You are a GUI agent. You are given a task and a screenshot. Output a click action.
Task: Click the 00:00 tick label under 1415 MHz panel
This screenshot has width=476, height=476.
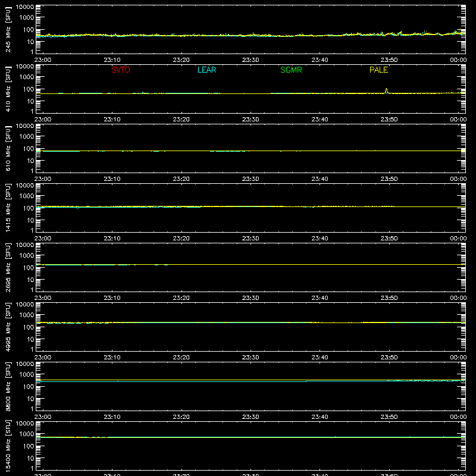[x=458, y=239]
